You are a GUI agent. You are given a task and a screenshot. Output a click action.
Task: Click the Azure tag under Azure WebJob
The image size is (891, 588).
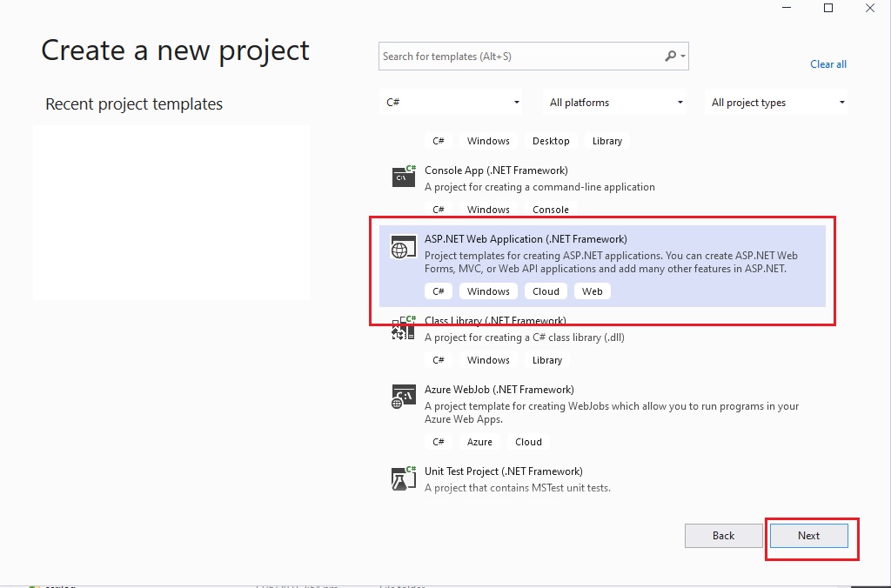(x=479, y=442)
